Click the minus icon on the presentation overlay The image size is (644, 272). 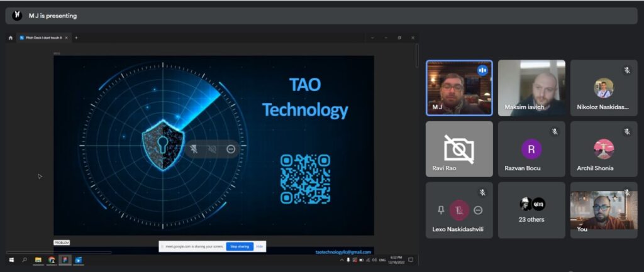pos(231,149)
